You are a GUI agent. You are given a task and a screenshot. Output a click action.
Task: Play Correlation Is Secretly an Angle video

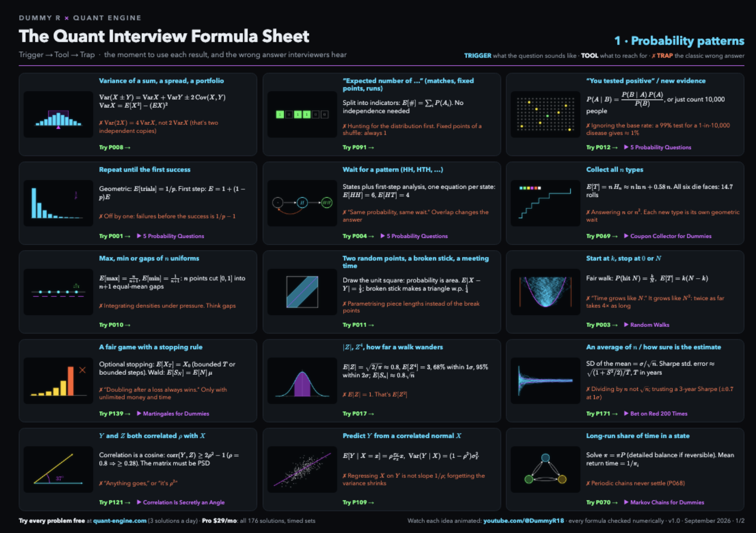point(181,502)
